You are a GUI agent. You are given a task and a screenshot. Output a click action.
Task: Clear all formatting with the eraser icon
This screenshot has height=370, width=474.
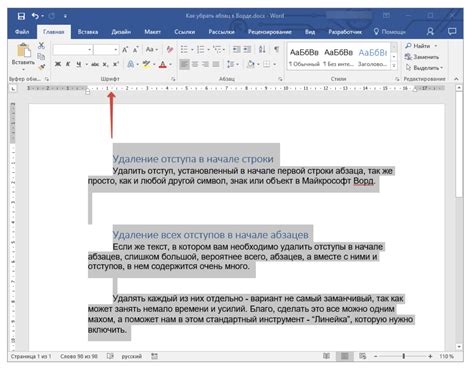(170, 50)
